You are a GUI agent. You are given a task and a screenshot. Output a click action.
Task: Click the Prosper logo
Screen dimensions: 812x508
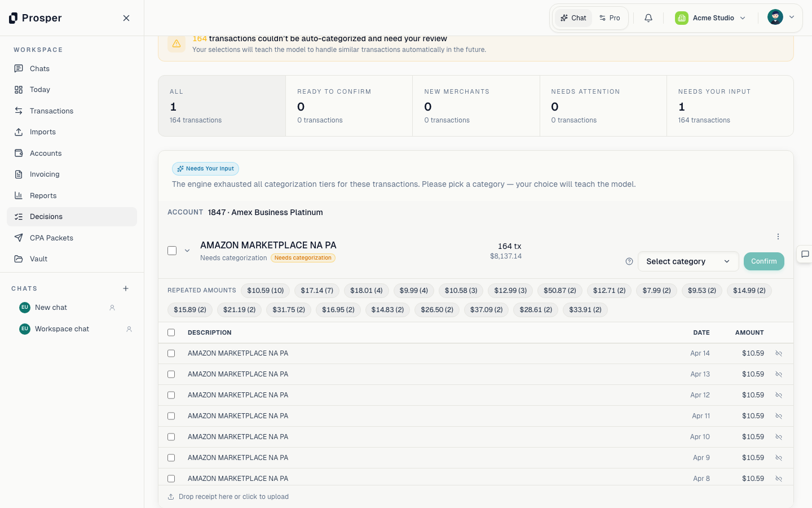pos(35,18)
